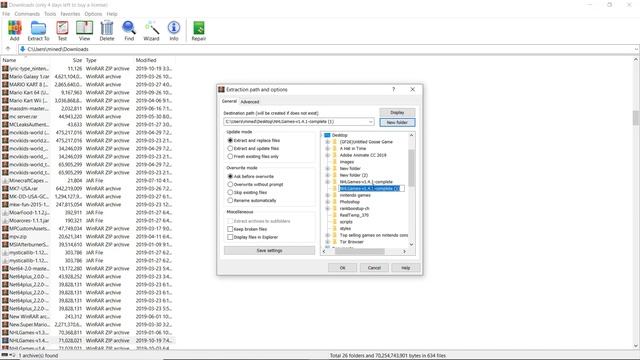Select the MK7-USA.rar file row
Viewport: 640px width, 360px height.
(87, 189)
